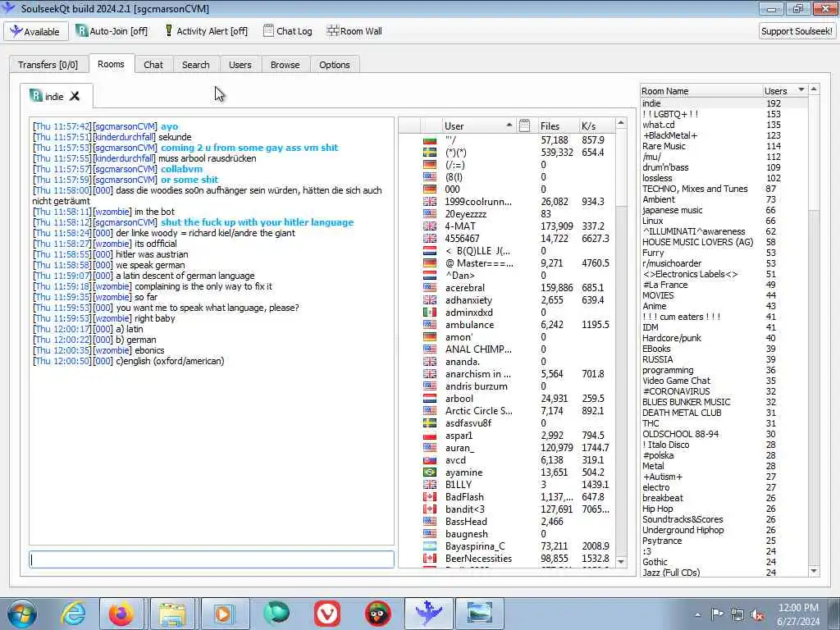Click room list scroll down arrow
840x630 pixels.
[x=814, y=571]
